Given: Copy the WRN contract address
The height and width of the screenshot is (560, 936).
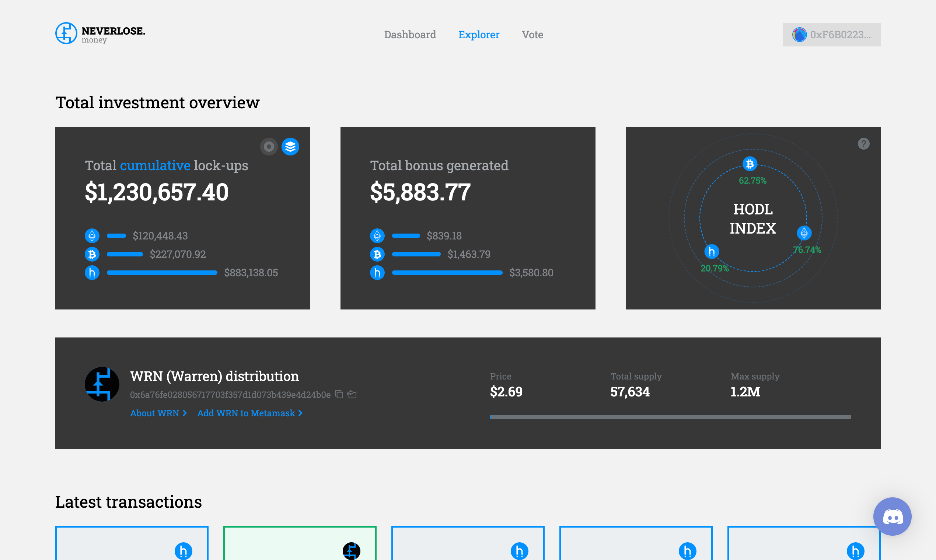Looking at the screenshot, I should (x=339, y=394).
